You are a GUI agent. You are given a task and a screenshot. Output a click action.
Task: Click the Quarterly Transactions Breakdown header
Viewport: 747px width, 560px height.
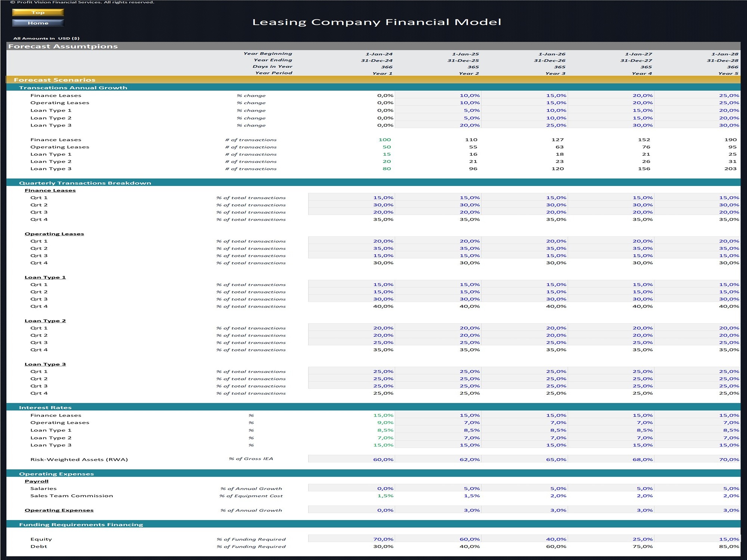pos(373,183)
